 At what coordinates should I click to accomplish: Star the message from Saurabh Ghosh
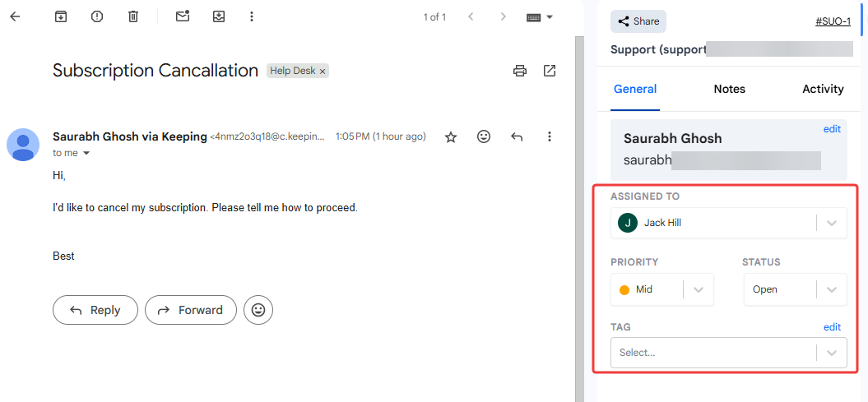tap(451, 136)
